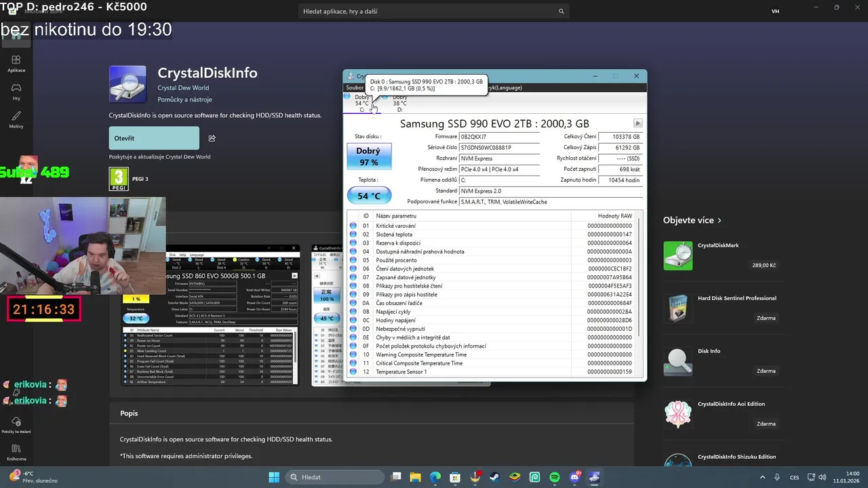The height and width of the screenshot is (488, 868).
Task: Click the Název parametru column header
Action: pos(473,216)
